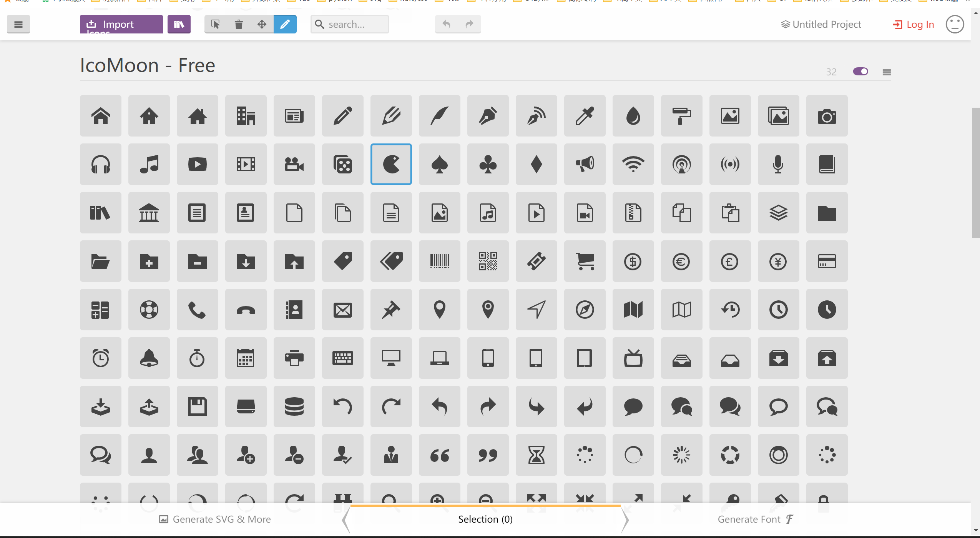Click the Log In link
This screenshot has height=538, width=980.
[913, 24]
